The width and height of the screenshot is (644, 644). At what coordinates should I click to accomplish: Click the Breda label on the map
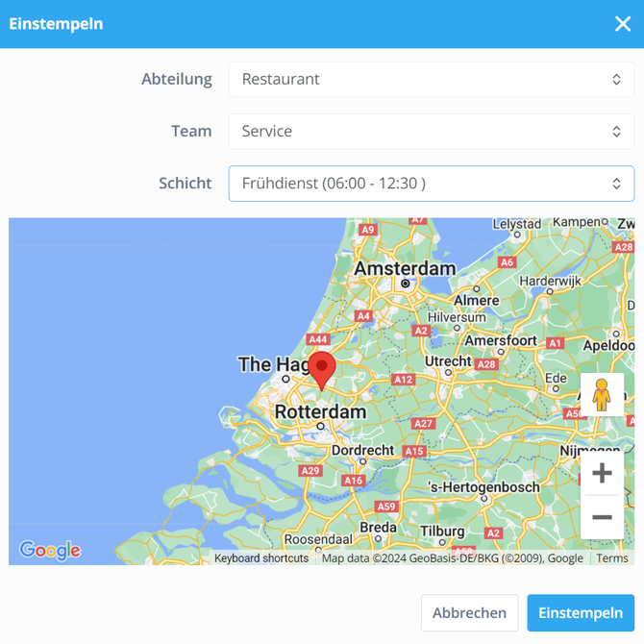(378, 528)
